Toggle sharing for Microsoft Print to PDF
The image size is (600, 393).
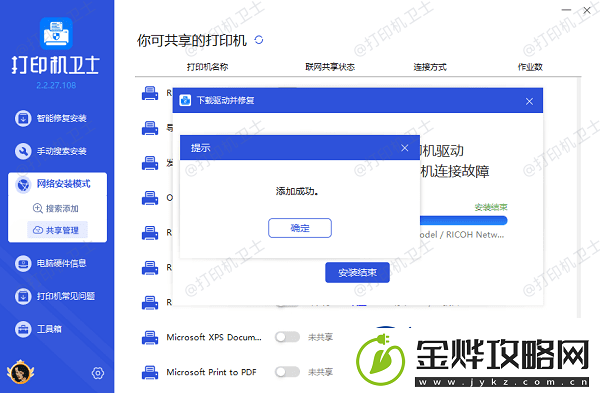[287, 372]
